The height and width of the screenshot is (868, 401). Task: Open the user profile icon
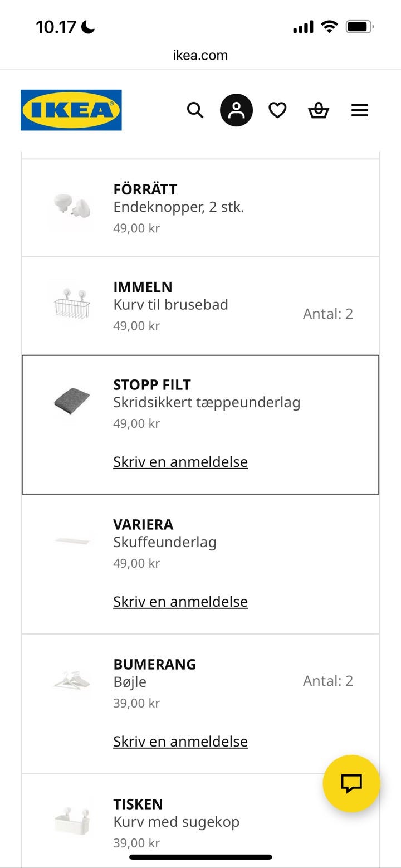tap(236, 110)
